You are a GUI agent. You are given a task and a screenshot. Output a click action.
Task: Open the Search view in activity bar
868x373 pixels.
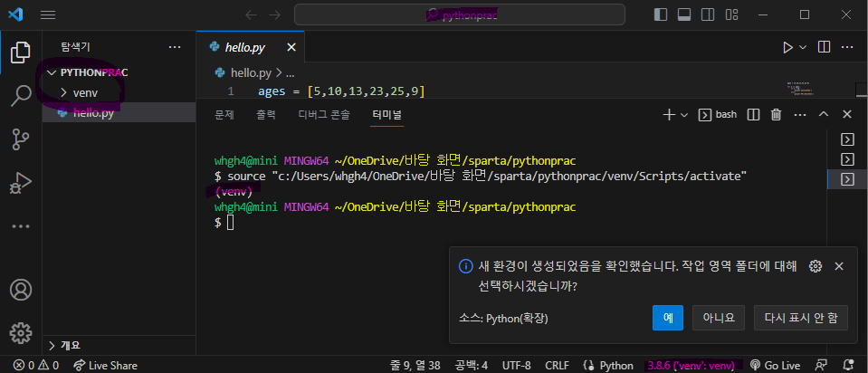click(x=21, y=96)
